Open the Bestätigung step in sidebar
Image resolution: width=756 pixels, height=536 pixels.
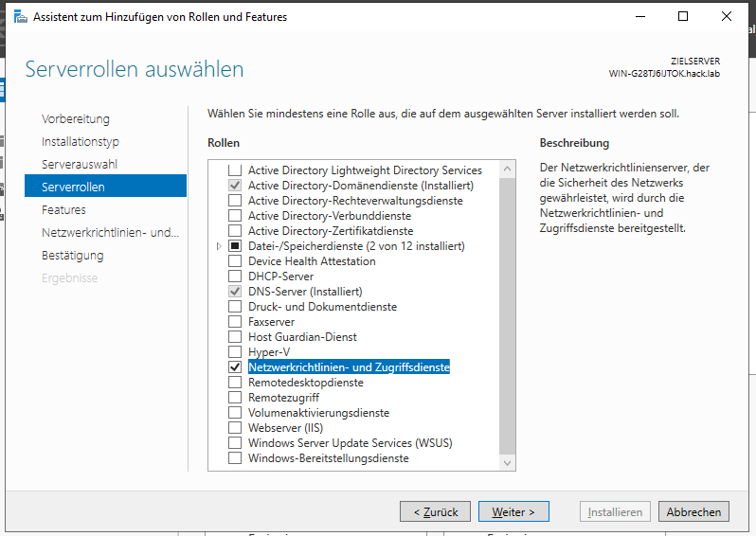(x=73, y=256)
